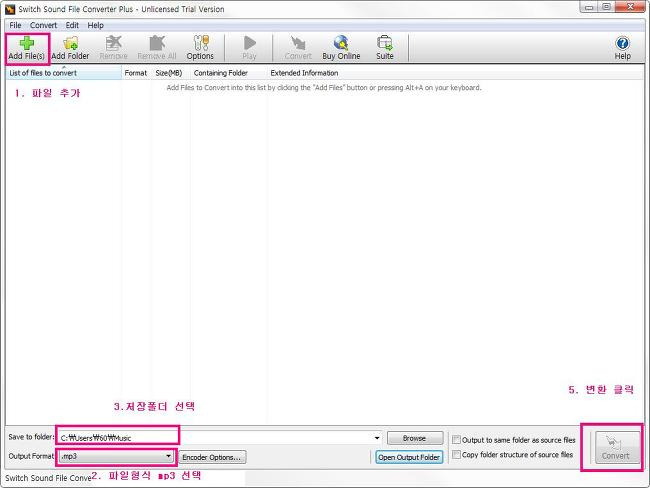
Task: Close the Switch Sound File Converter window
Action: coord(630,7)
